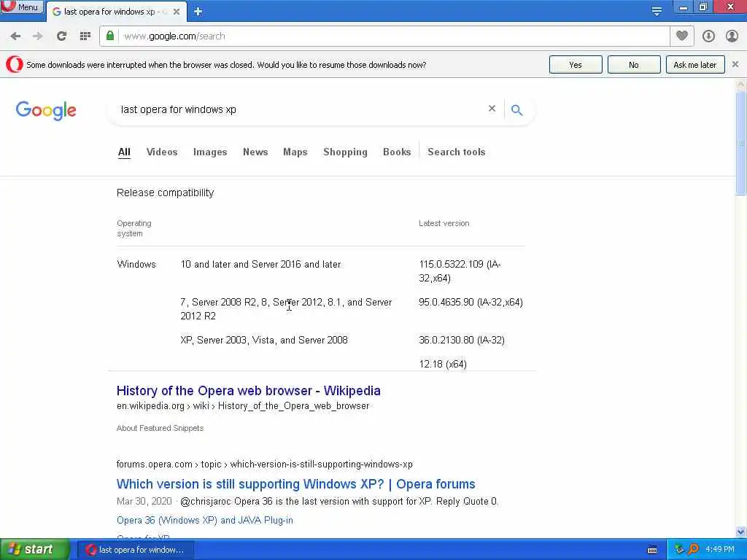747x560 pixels.
Task: Click the address bar showing google.com/search
Action: tap(384, 36)
